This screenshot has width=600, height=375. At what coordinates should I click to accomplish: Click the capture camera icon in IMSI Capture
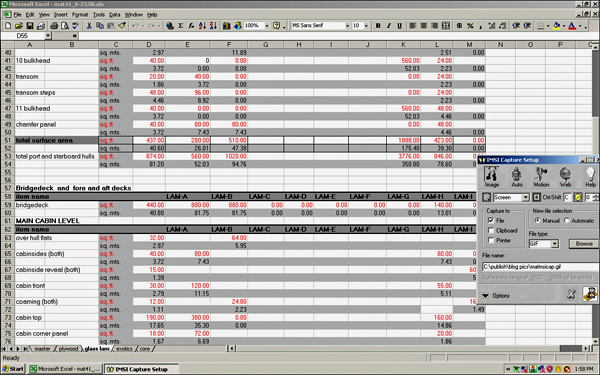pos(590,294)
